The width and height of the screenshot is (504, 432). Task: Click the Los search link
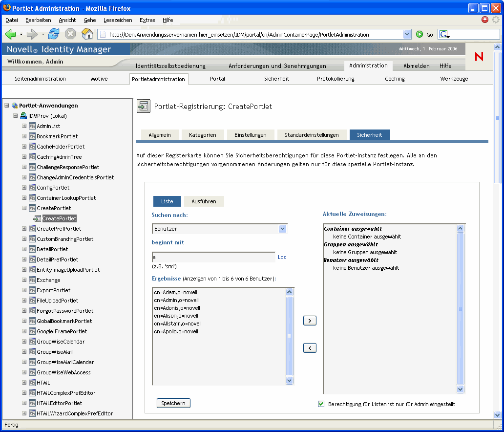(282, 257)
